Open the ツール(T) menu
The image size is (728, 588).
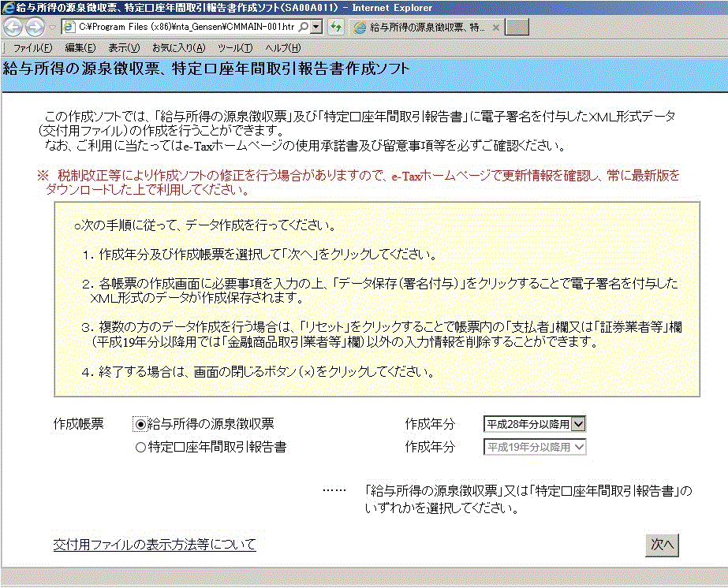point(235,48)
